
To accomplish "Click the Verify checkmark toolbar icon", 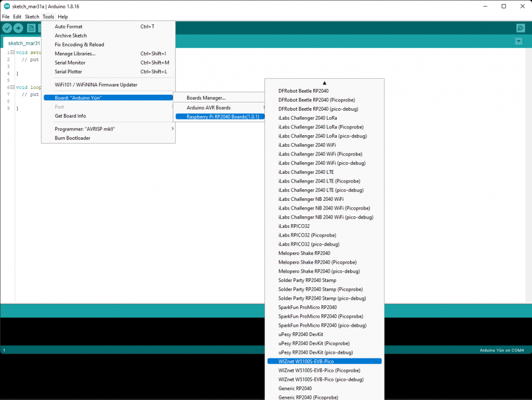I will (7, 28).
